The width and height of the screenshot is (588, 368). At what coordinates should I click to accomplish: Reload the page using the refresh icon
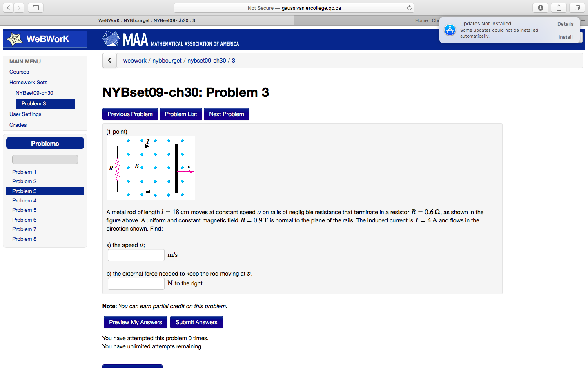(409, 7)
